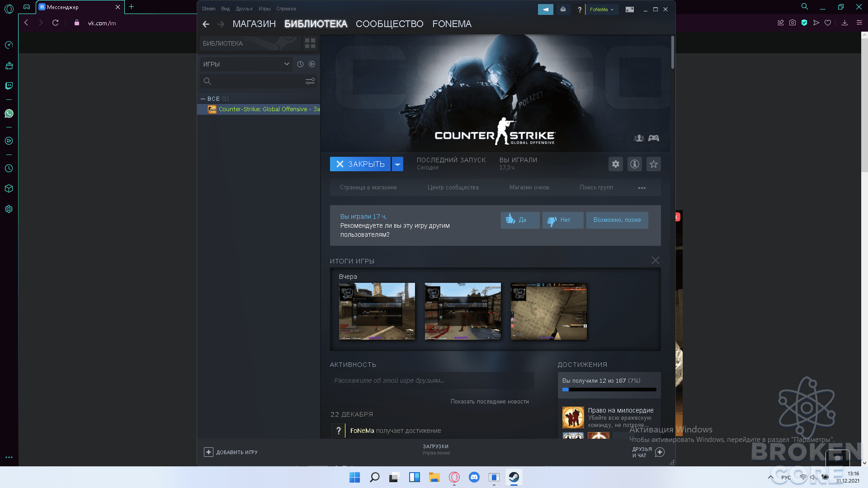Open the Вид menu
The height and width of the screenshot is (488, 868).
coord(225,9)
